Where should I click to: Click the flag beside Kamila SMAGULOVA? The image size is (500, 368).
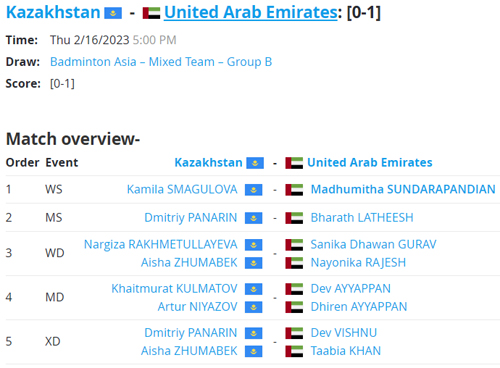(x=254, y=190)
